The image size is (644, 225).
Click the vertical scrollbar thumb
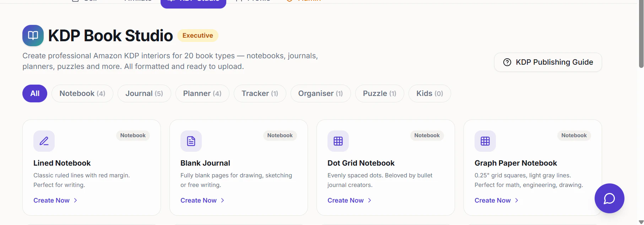coord(641,34)
